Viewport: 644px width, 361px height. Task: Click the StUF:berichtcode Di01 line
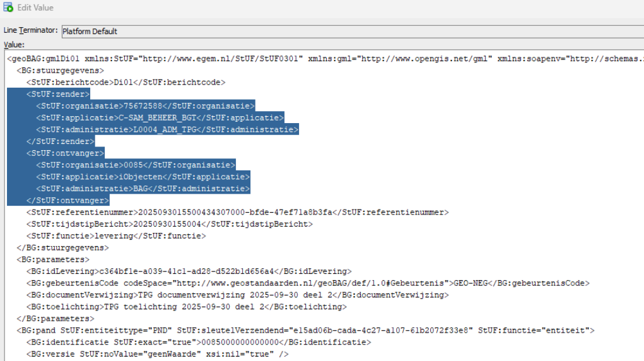(126, 82)
